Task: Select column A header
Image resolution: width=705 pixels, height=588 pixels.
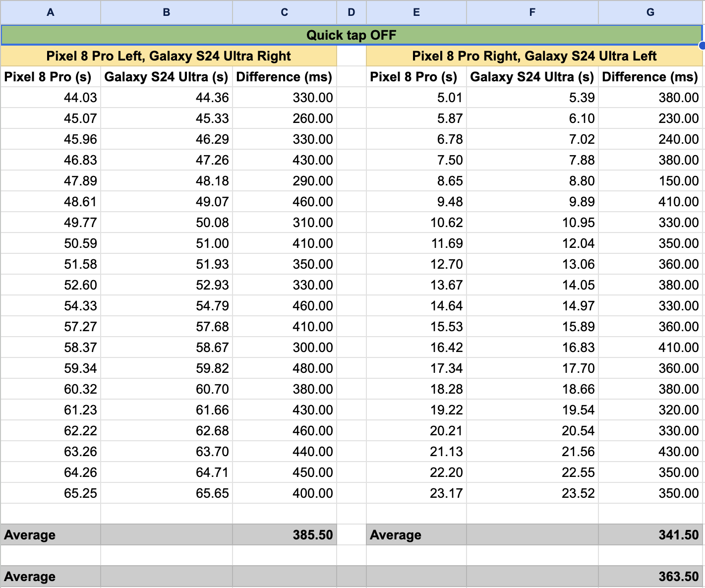Action: tap(51, 12)
